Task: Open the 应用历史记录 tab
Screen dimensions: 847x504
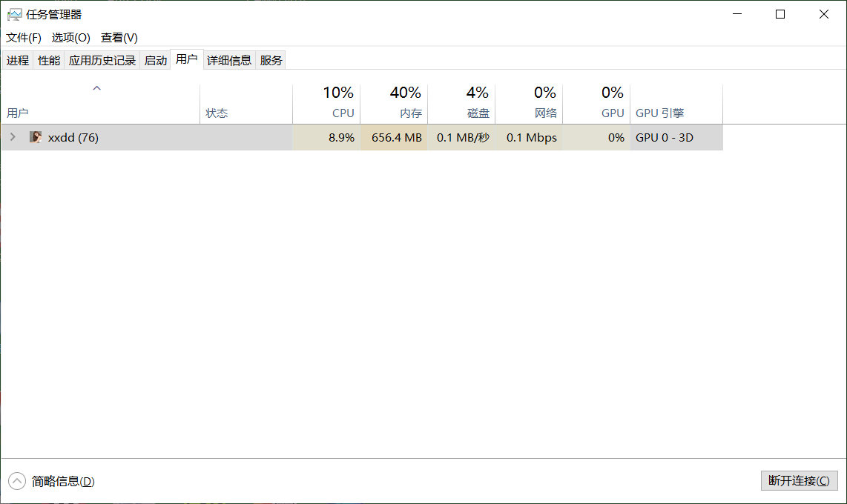Action: pyautogui.click(x=102, y=60)
